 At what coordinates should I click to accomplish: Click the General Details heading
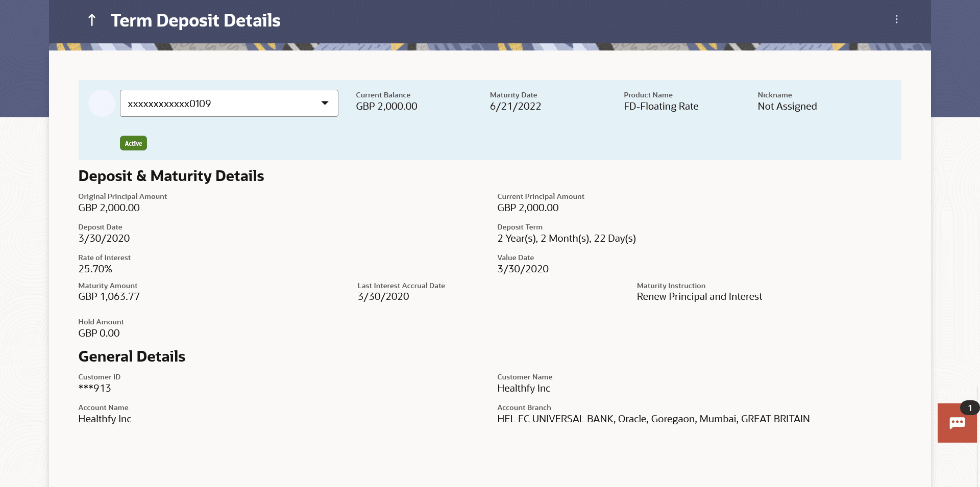(132, 356)
